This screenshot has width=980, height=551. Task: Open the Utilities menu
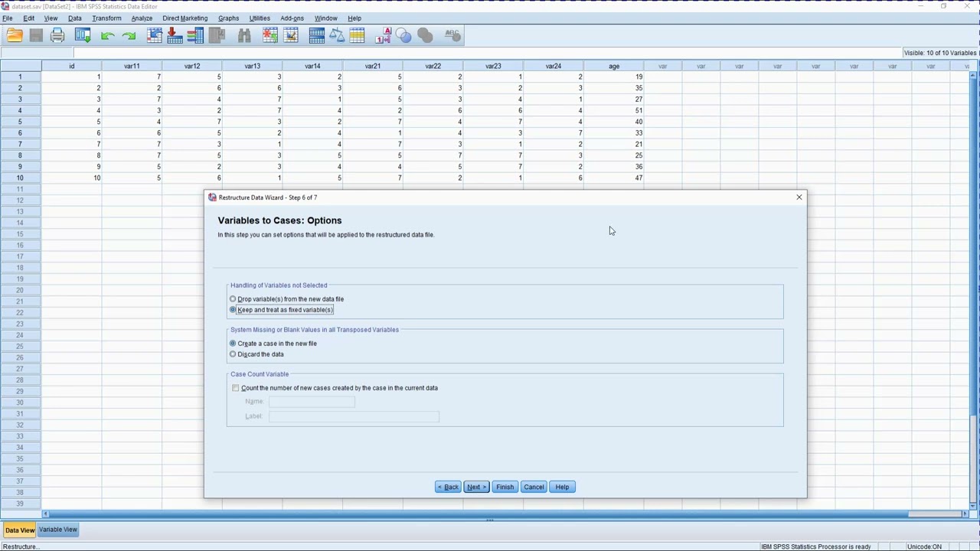pyautogui.click(x=260, y=18)
